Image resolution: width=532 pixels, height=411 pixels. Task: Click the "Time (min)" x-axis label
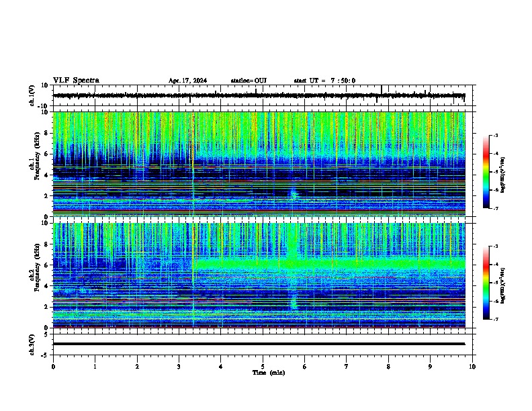269,373
